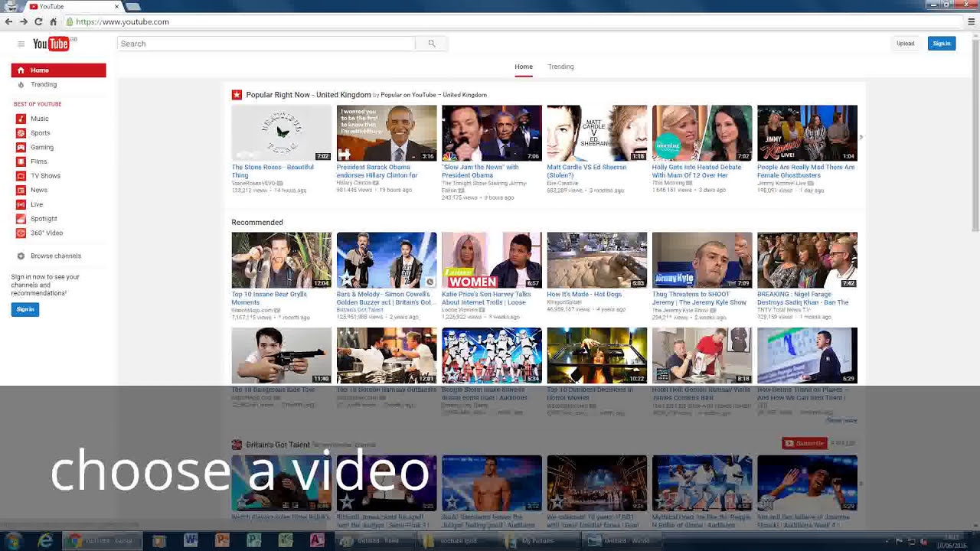The image size is (980, 551).
Task: Select the Home tab
Action: click(524, 67)
